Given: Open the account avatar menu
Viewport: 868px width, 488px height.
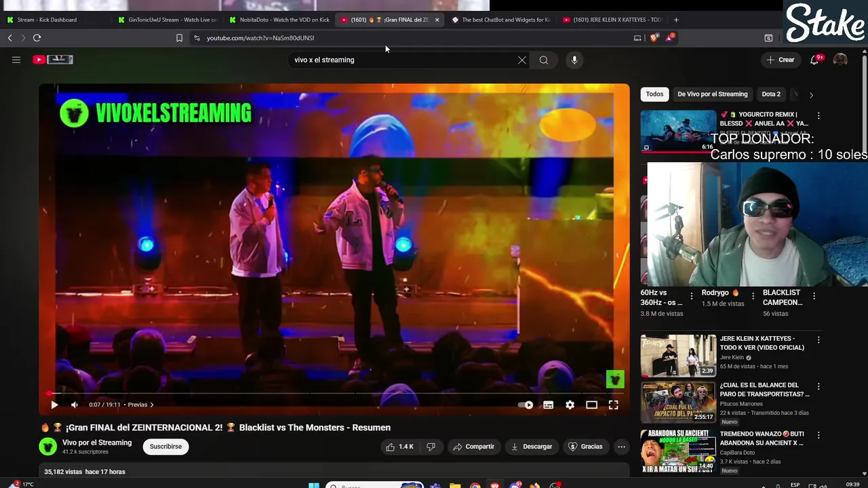Looking at the screenshot, I should tap(840, 60).
